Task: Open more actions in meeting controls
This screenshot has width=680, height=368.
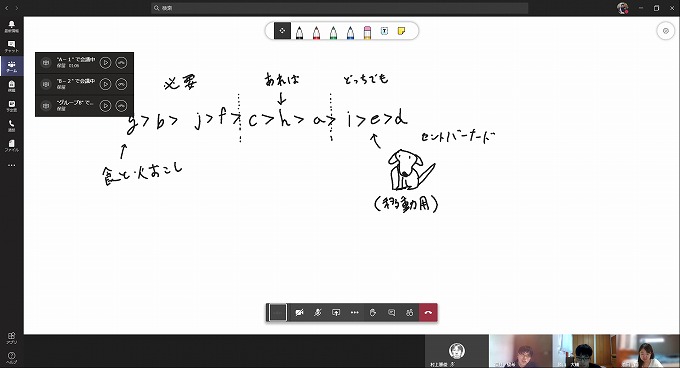Action: click(354, 313)
